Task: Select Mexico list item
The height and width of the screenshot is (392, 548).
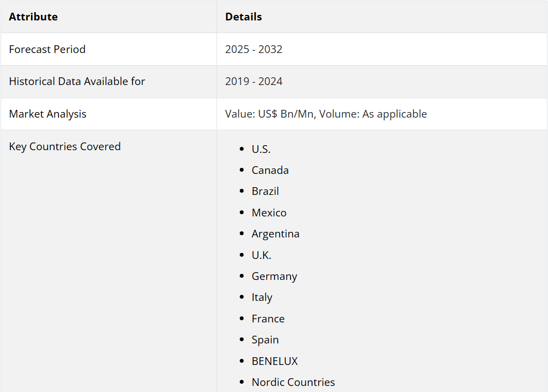Action: pos(269,213)
